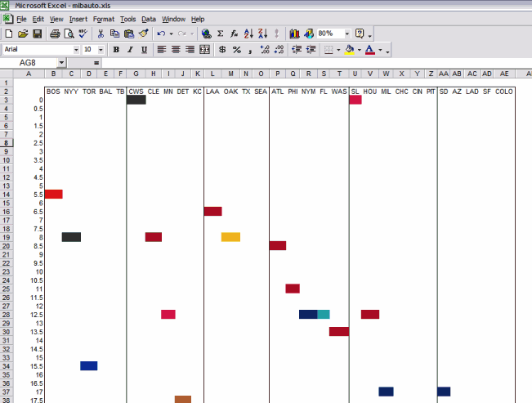Open the Insert menu
This screenshot has width=532, height=403.
click(x=78, y=19)
